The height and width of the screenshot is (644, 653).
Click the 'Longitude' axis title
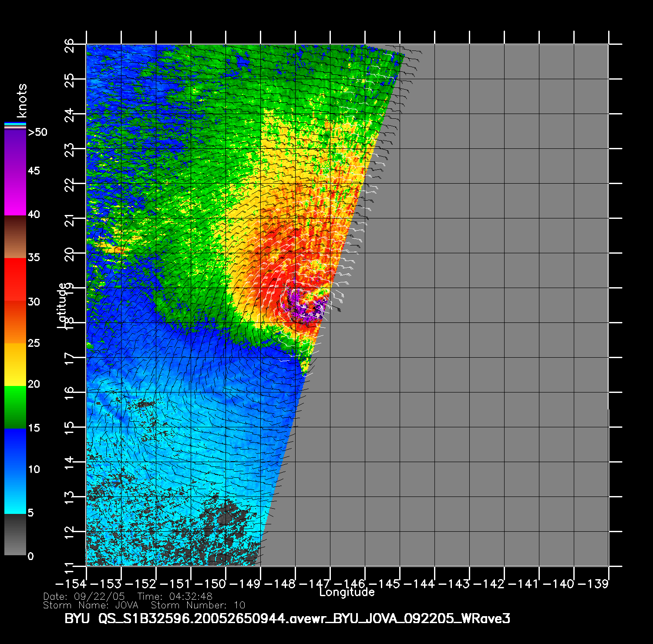(347, 592)
